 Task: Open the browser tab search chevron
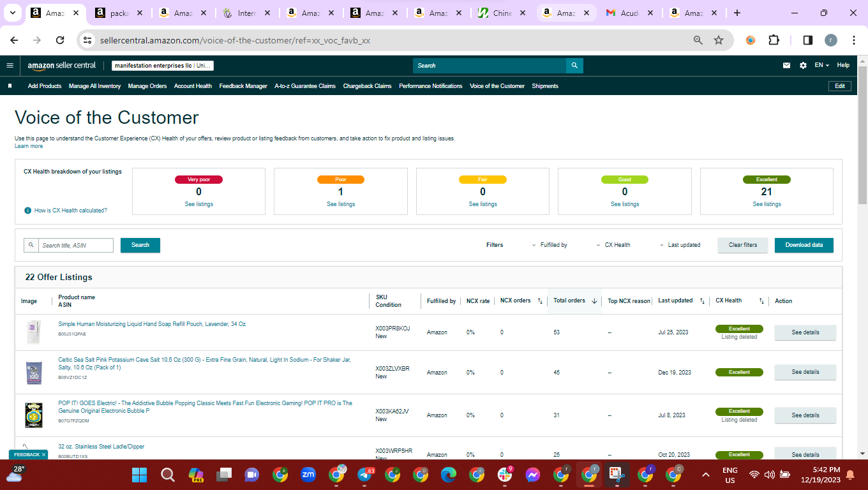12,13
